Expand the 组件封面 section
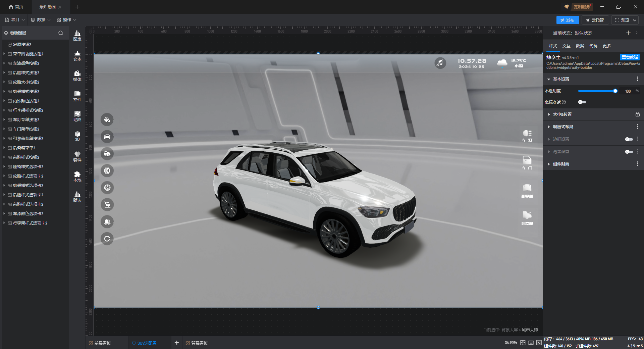Screen dimensions: 644x349 pyautogui.click(x=549, y=164)
